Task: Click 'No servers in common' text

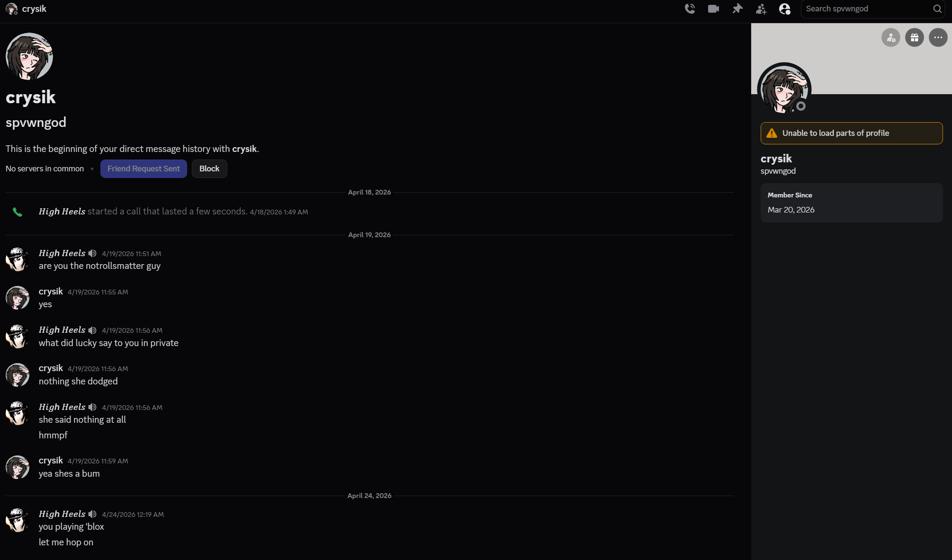Action: pyautogui.click(x=45, y=169)
